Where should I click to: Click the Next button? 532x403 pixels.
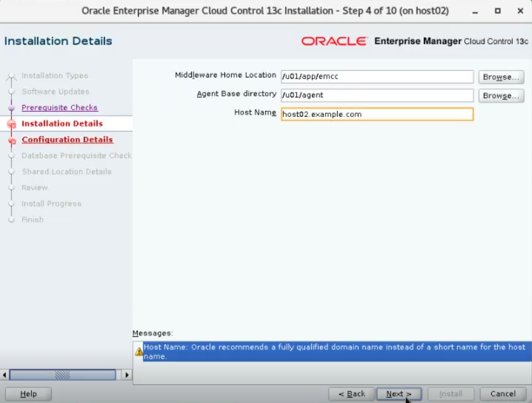click(x=399, y=394)
